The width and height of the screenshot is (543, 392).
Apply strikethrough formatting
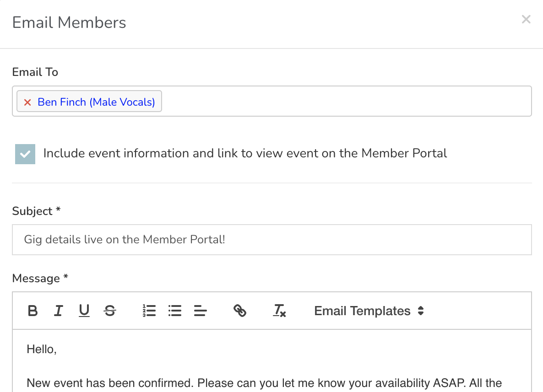click(109, 311)
